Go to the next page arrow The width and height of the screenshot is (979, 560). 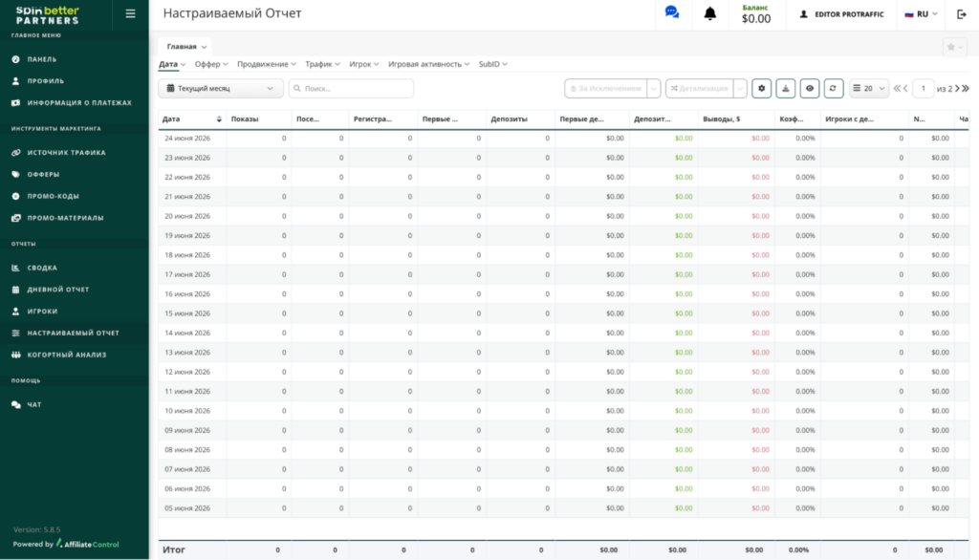pyautogui.click(x=957, y=89)
